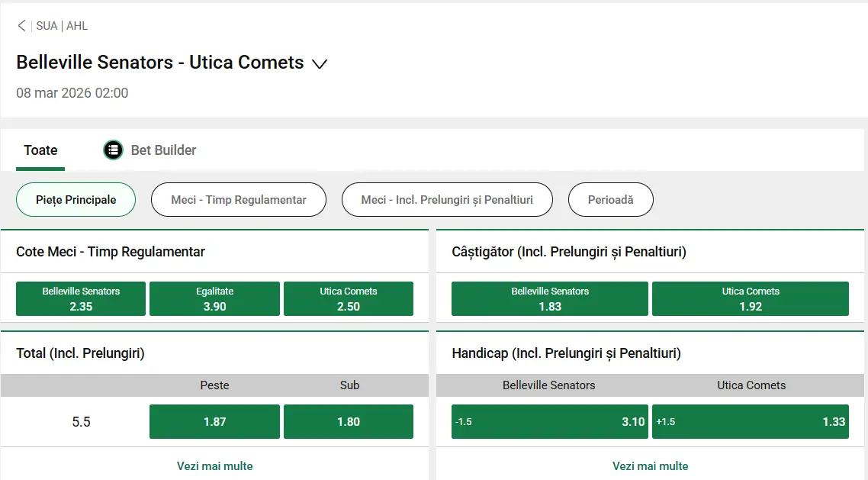Select Belleville Senators winner odds 1.83
The image size is (868, 480).
[x=549, y=299]
